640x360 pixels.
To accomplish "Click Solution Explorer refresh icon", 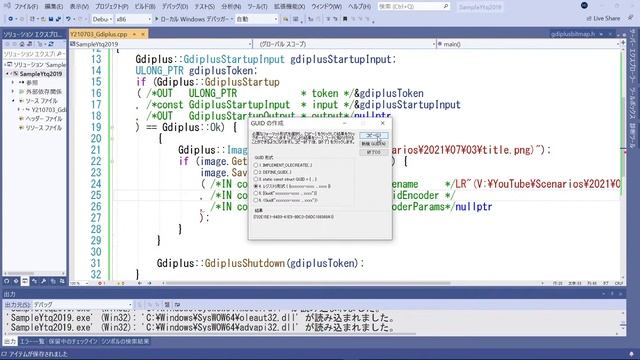I will (51, 44).
